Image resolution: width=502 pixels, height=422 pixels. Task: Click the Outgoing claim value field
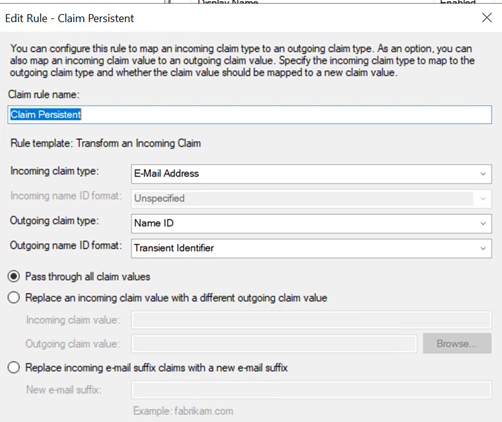tap(274, 344)
